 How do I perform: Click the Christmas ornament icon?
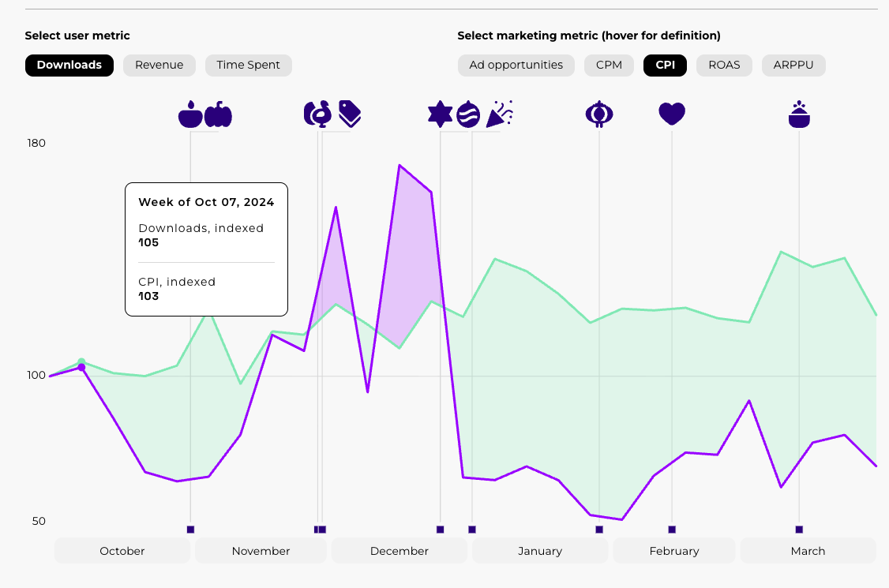point(468,114)
